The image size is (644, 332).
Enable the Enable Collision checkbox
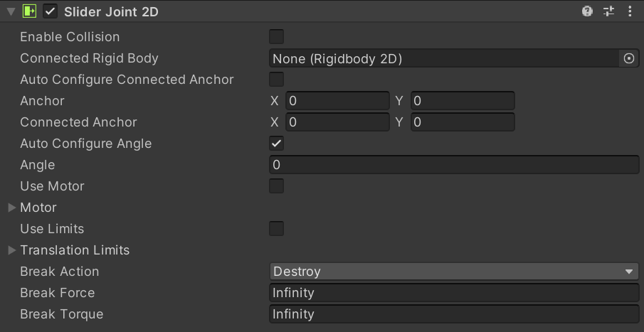click(277, 37)
